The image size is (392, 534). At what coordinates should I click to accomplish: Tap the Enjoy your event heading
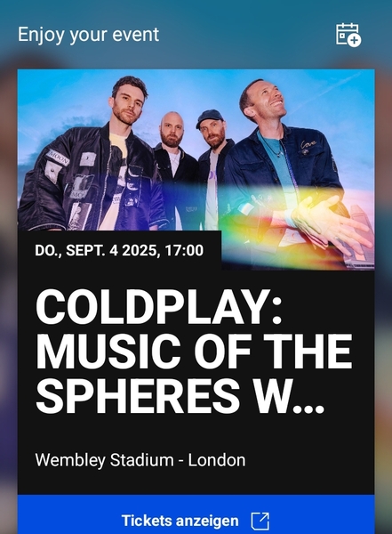pyautogui.click(x=88, y=35)
